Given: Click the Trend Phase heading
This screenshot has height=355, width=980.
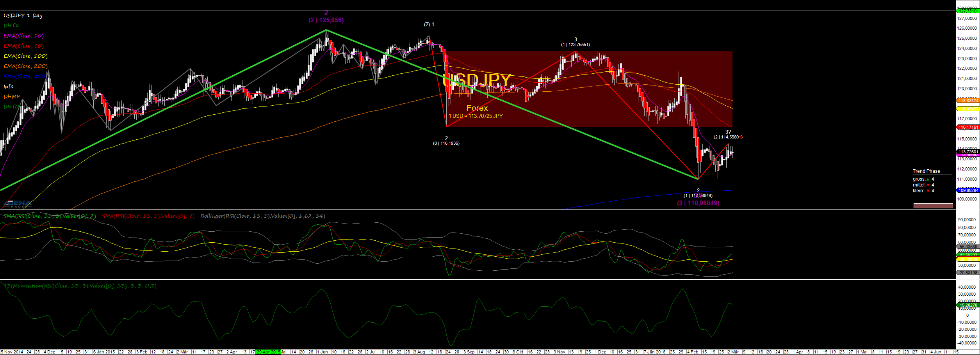Looking at the screenshot, I should click(x=927, y=171).
